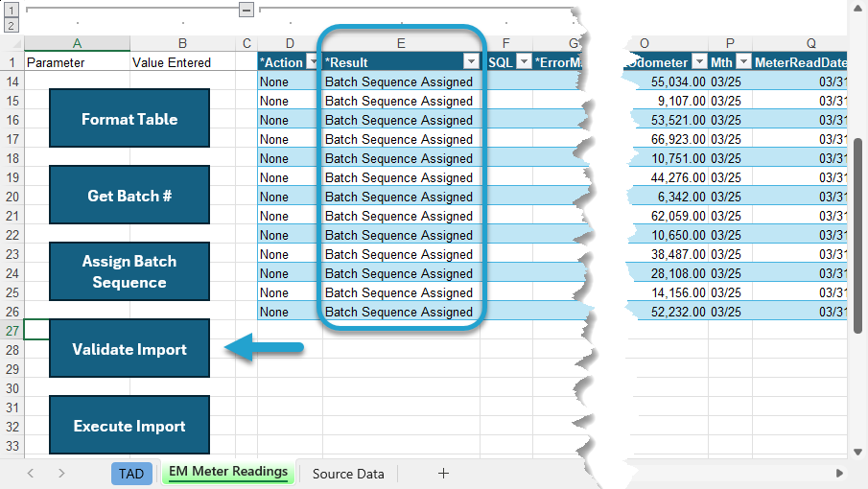Click the vertical scrollbar thumb
Viewport: 868px width, 489px height.
858,236
